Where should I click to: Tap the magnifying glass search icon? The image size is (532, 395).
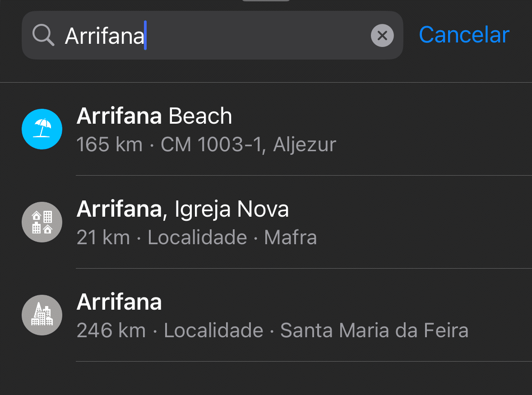point(43,35)
